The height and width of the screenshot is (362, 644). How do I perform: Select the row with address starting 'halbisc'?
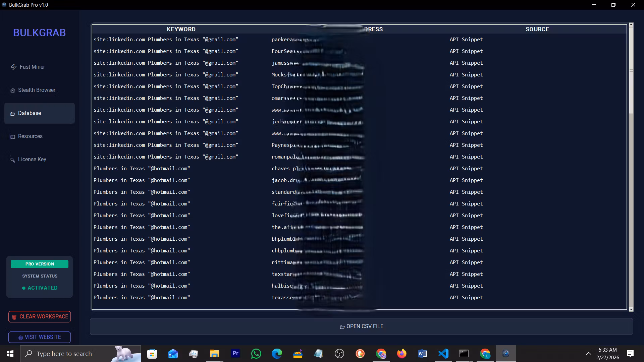(x=359, y=286)
